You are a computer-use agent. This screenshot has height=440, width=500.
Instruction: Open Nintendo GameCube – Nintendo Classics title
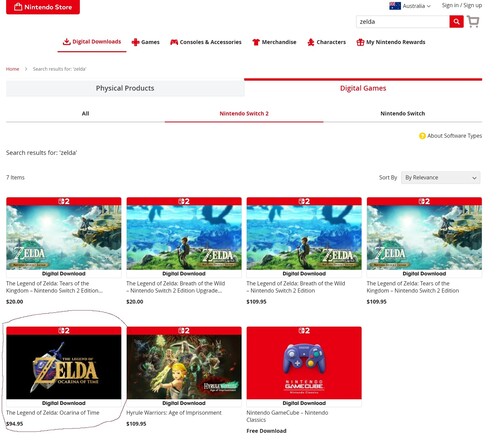coord(287,416)
